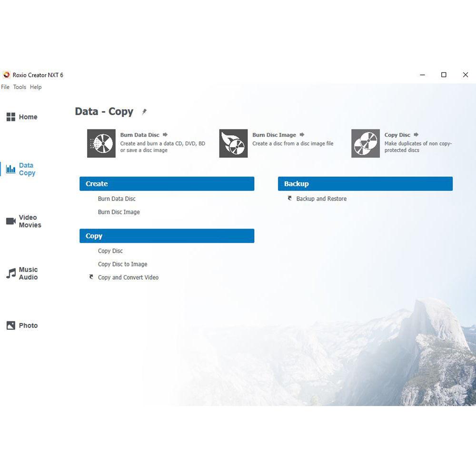Click the Roxio logo in the title bar
This screenshot has width=476, height=476.
tap(6, 75)
